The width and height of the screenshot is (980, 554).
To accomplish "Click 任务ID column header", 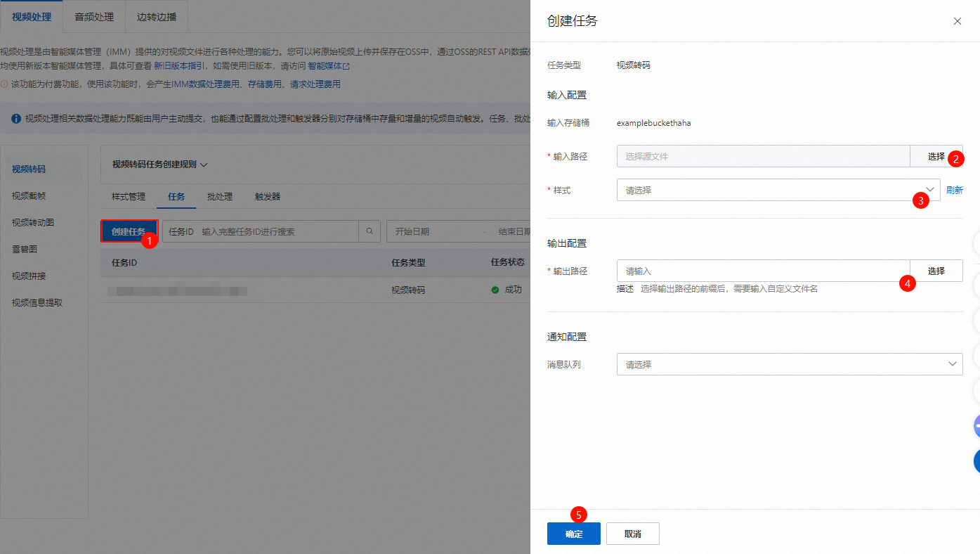I will click(x=124, y=262).
